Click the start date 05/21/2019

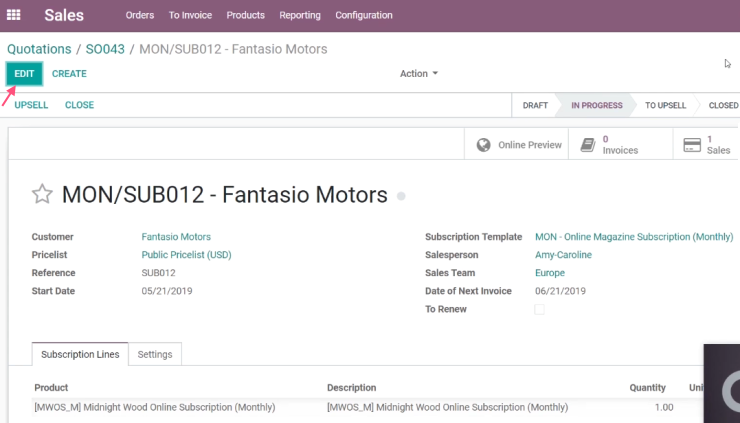tap(167, 291)
